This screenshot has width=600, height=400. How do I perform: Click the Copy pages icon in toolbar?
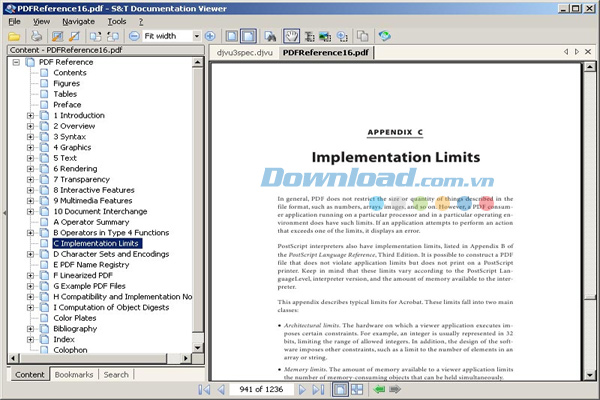tap(362, 36)
